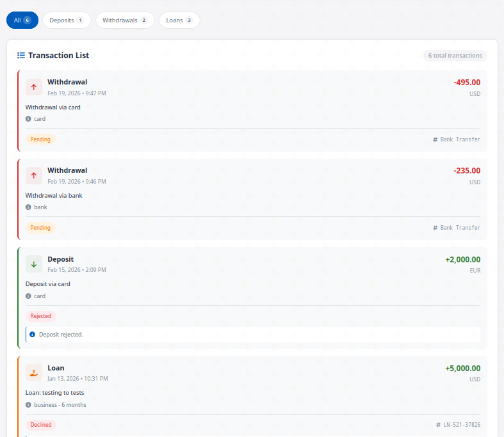Click the 'Feb 15, 2026 • 2:09 PM' timestamp
504x437 pixels.
pyautogui.click(x=77, y=270)
